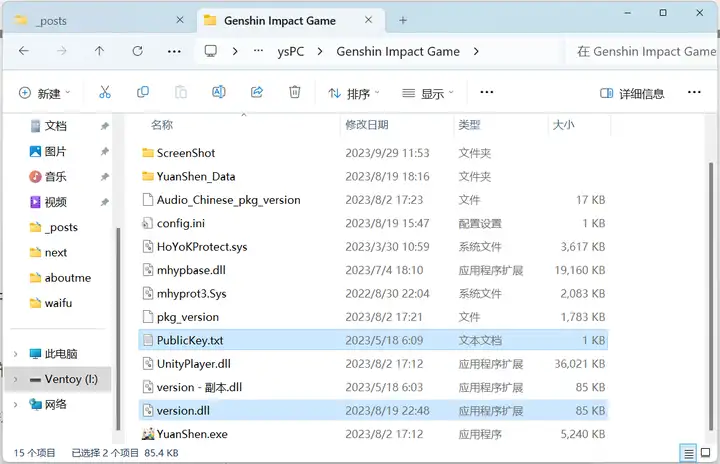720x464 pixels.
Task: Close the Genshin Impact Game tab
Action: coord(368,20)
